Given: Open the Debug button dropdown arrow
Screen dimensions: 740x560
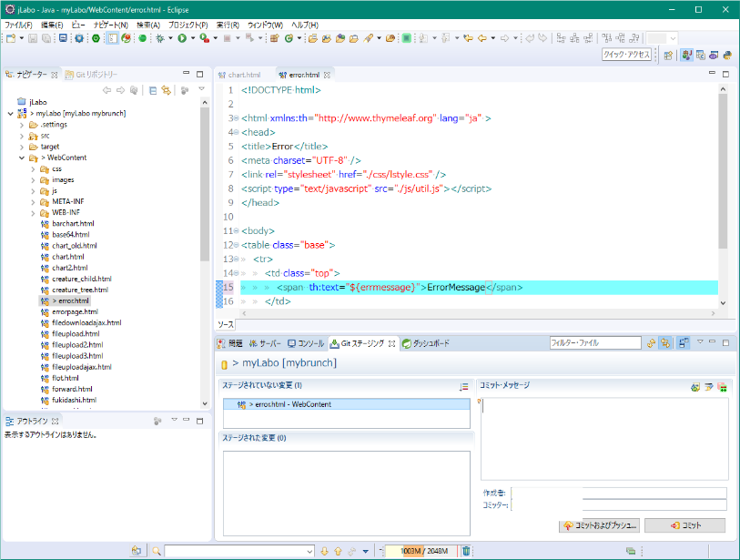Looking at the screenshot, I should pos(170,38).
